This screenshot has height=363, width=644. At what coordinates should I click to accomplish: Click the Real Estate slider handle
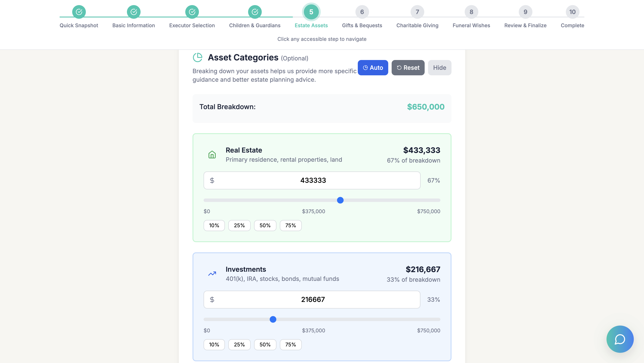(340, 200)
